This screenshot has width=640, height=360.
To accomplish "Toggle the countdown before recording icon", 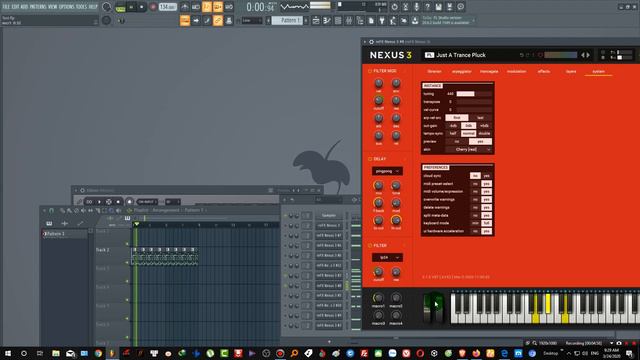I will coord(207,7).
